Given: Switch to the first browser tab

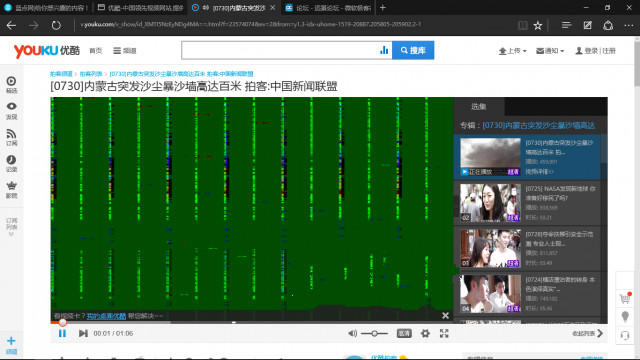Looking at the screenshot, I should (46, 7).
